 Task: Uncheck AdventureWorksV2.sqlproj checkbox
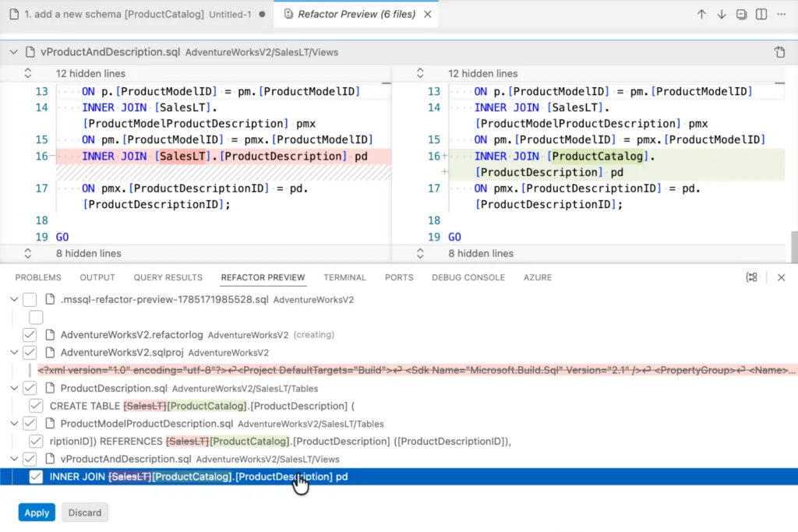(x=30, y=353)
